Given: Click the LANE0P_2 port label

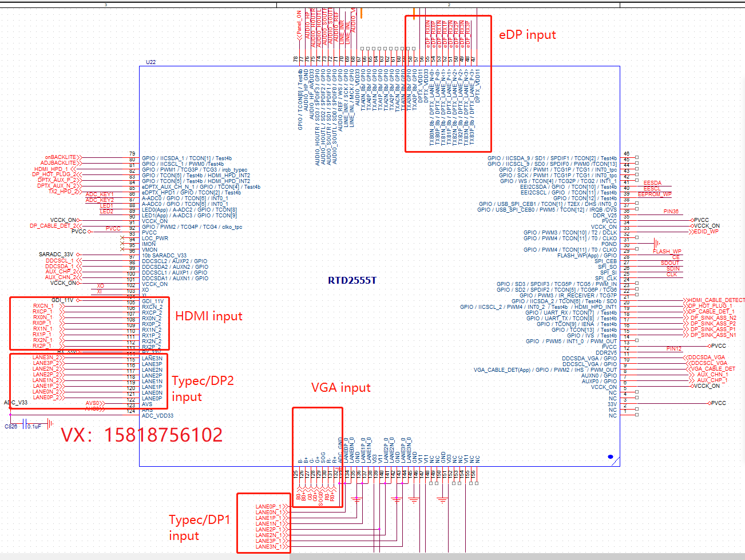Looking at the screenshot, I should [x=46, y=398].
